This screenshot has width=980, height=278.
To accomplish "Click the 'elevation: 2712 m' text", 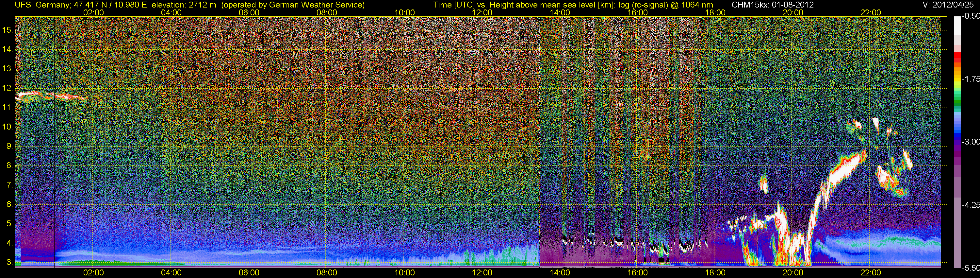I will 185,5.
